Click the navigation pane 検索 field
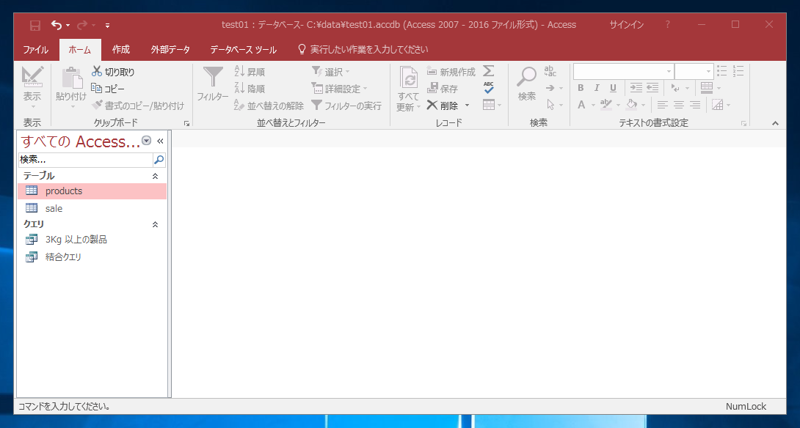The image size is (800, 428). (x=86, y=160)
